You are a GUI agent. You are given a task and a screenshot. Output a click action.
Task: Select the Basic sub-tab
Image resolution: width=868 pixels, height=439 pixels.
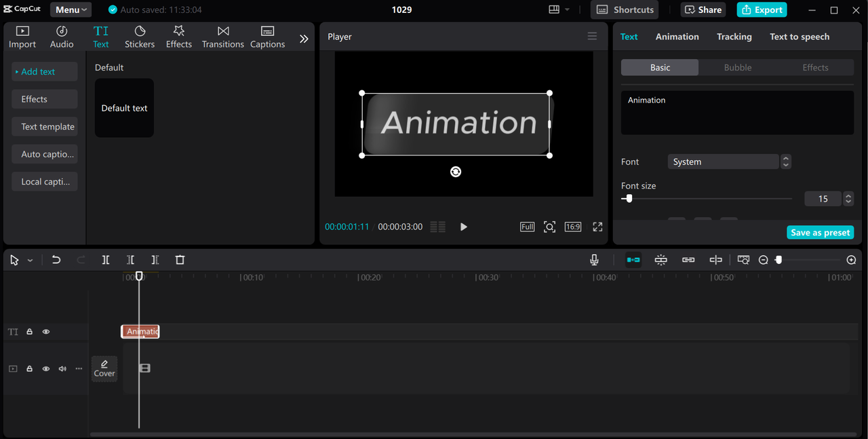tap(660, 67)
